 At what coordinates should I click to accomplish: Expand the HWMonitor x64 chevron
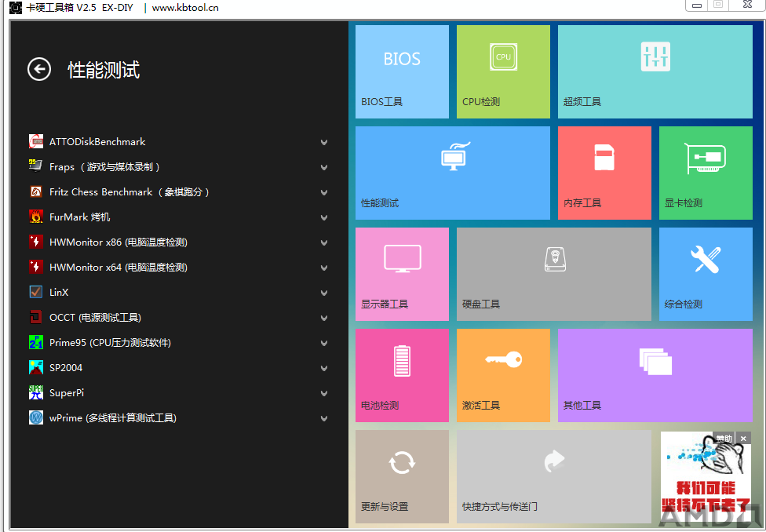[x=324, y=268]
